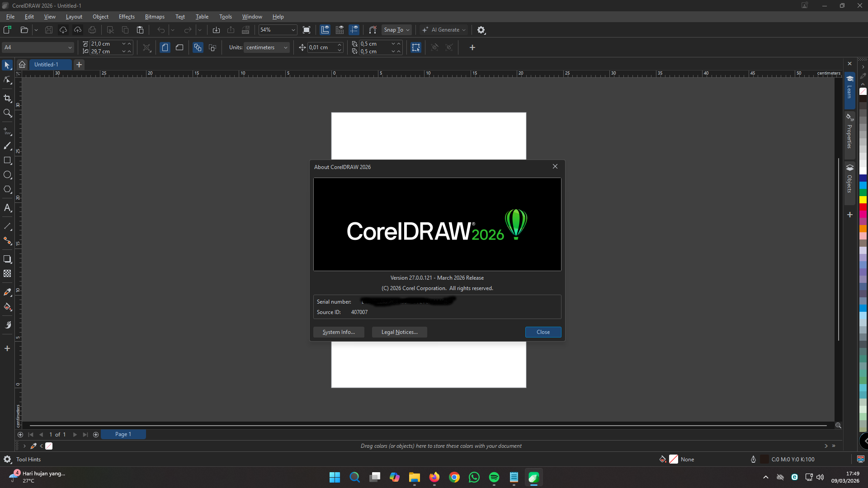
Task: Click the System Info button
Action: [339, 332]
